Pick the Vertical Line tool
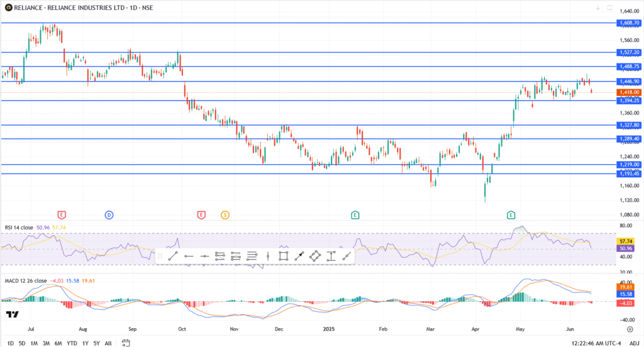 point(268,256)
